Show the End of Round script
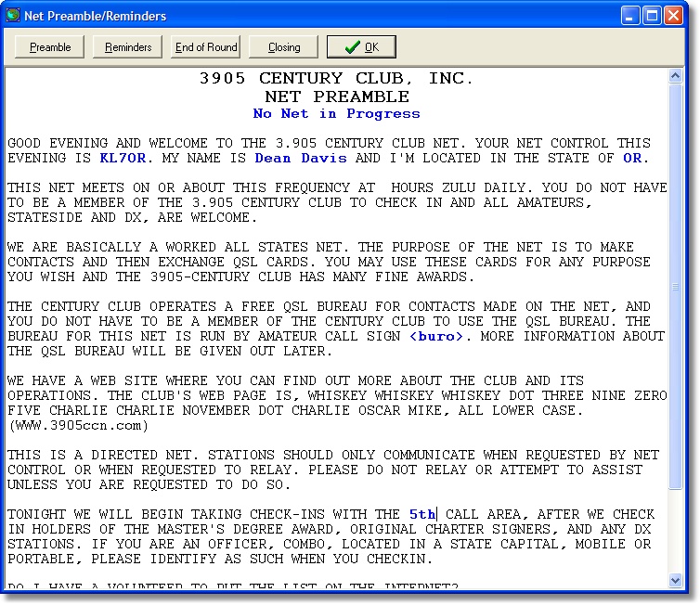Viewport: 700px width, 605px height. click(x=206, y=47)
